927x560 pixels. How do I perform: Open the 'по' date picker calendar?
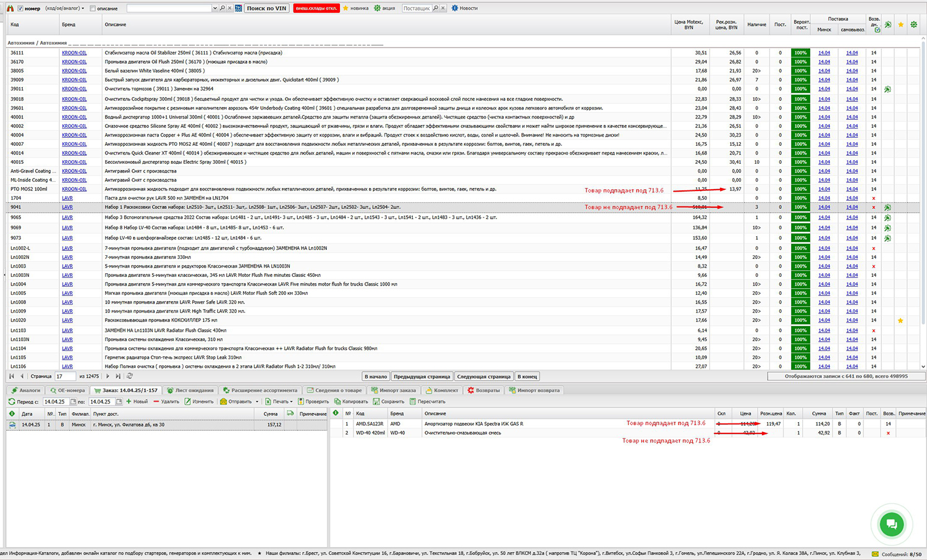point(119,402)
